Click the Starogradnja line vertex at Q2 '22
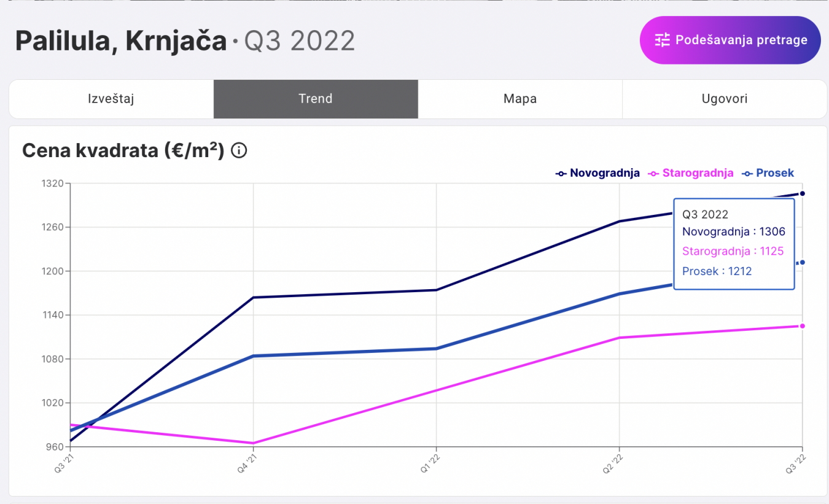 pyautogui.click(x=619, y=338)
